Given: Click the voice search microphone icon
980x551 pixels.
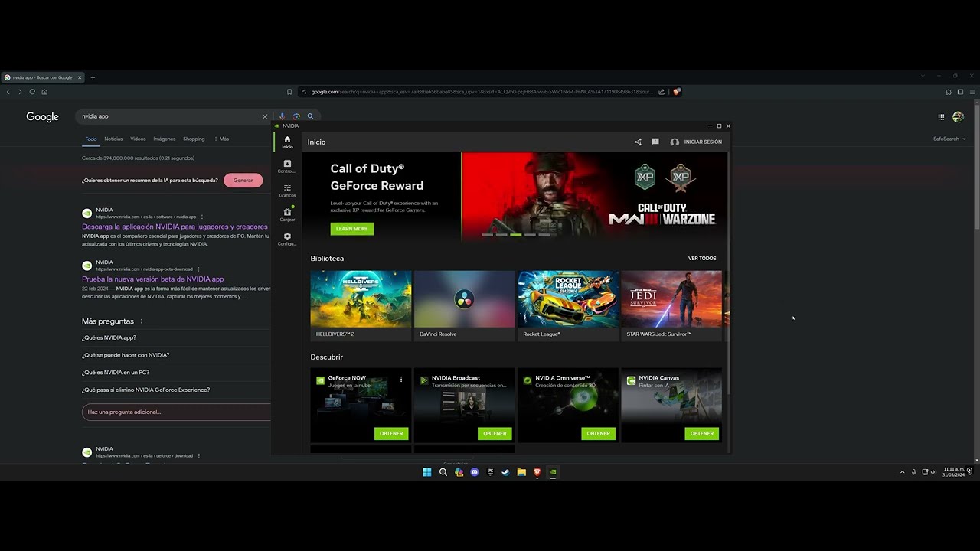Looking at the screenshot, I should 282,116.
